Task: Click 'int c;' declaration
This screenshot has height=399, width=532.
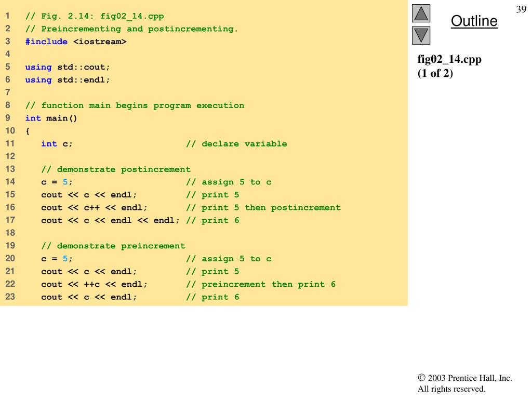Action: (57, 144)
